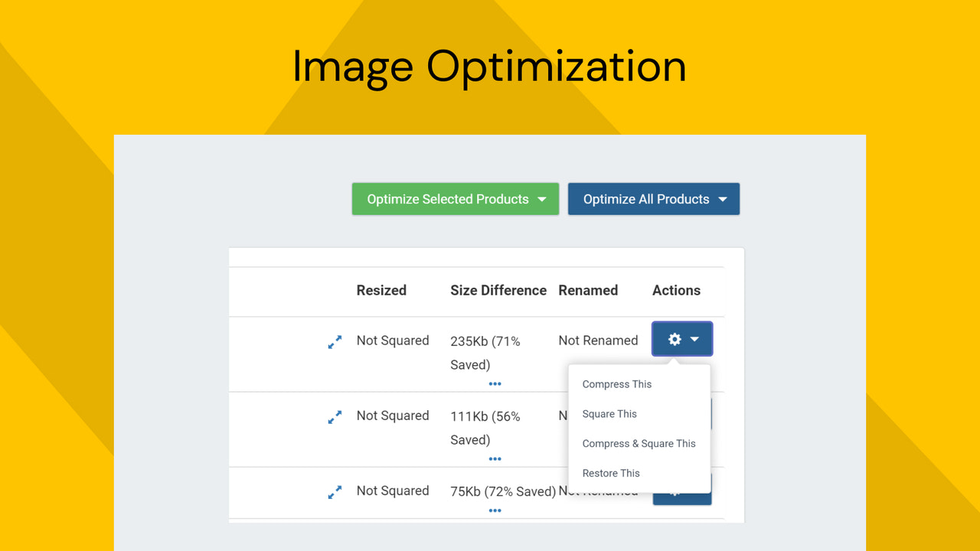This screenshot has width=980, height=551.
Task: Click the ellipsis under 235Kb size difference
Action: (495, 383)
